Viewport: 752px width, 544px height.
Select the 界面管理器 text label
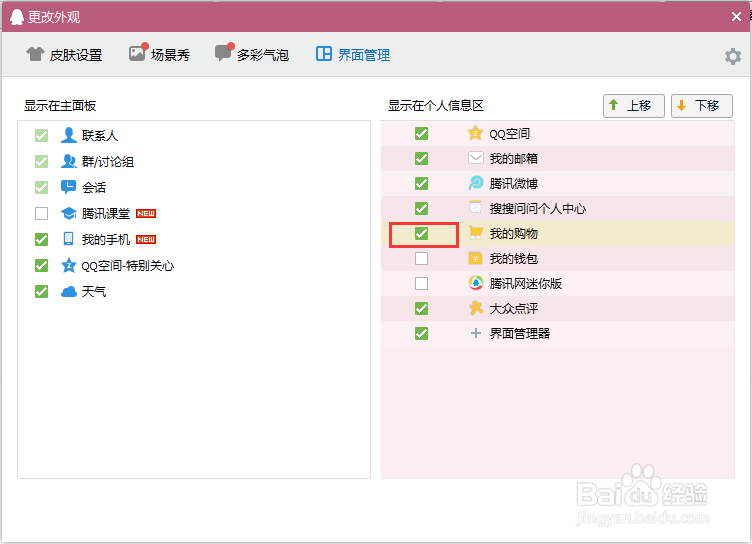click(520, 333)
